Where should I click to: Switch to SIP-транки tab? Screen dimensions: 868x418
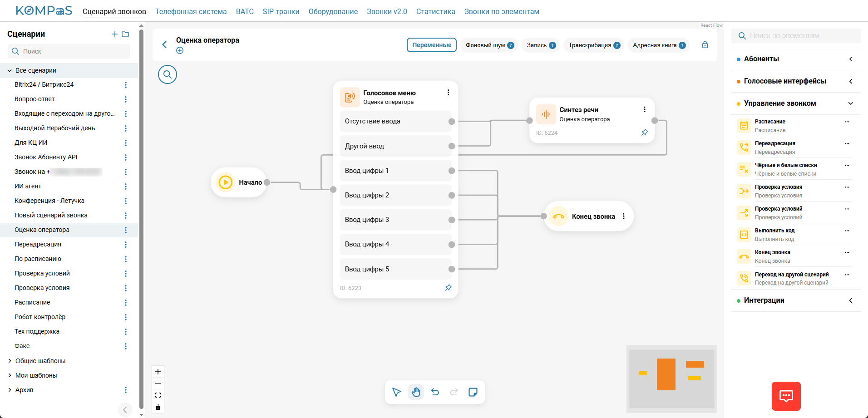tap(281, 11)
